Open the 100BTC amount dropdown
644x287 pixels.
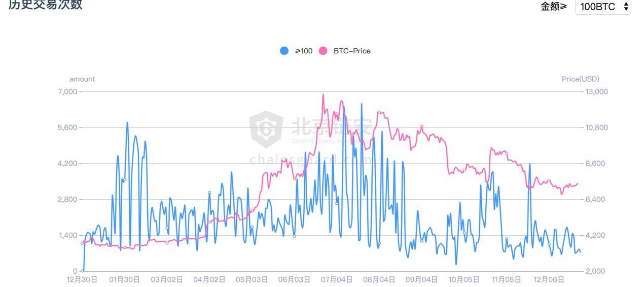coord(598,7)
